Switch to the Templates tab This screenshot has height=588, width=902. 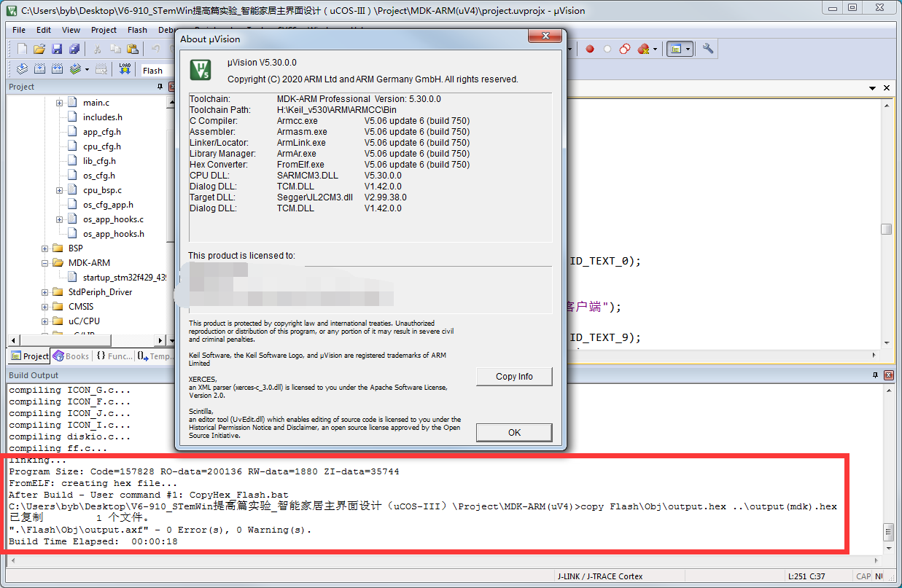[157, 356]
